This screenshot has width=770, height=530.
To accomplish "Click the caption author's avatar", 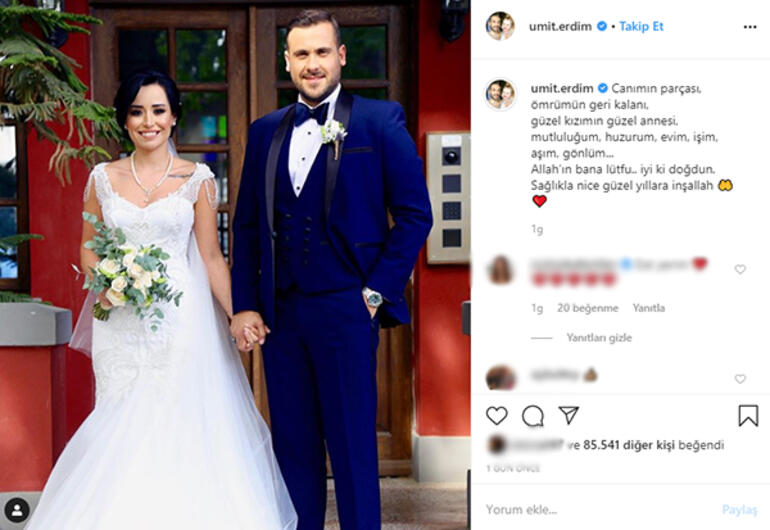I will (500, 94).
